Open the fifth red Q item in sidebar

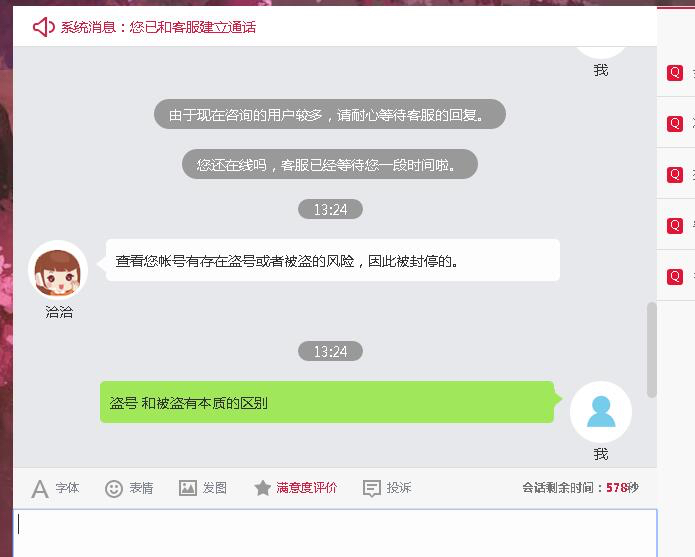click(x=675, y=277)
